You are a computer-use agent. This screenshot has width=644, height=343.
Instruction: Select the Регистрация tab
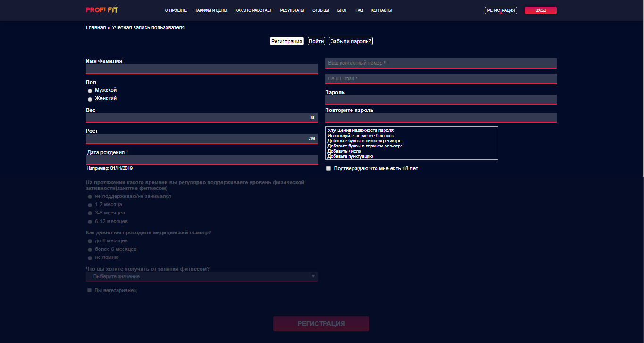[287, 41]
